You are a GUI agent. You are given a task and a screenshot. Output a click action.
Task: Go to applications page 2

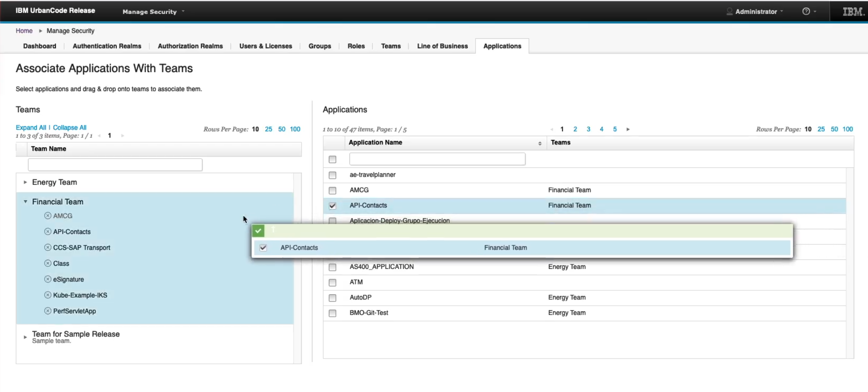(575, 129)
